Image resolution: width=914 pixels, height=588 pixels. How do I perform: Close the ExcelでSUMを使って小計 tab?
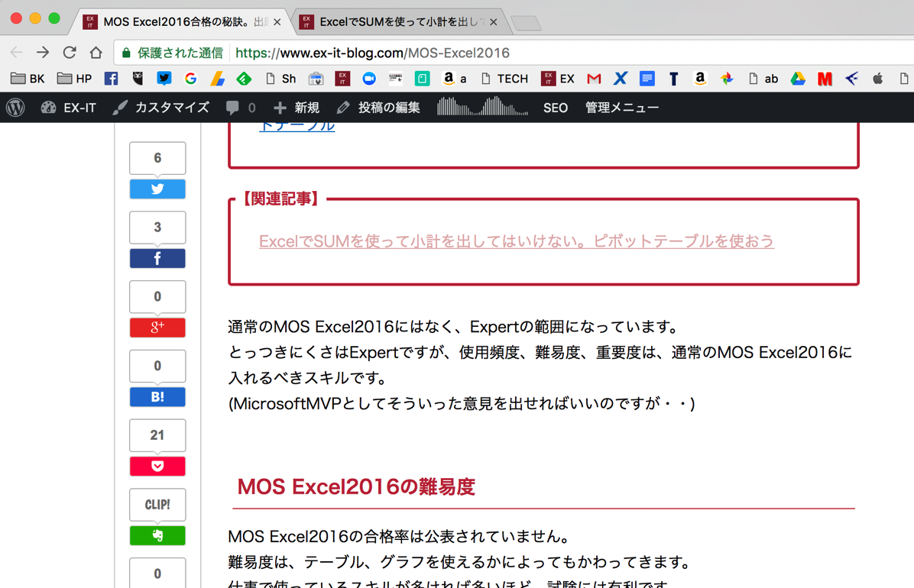pos(494,22)
